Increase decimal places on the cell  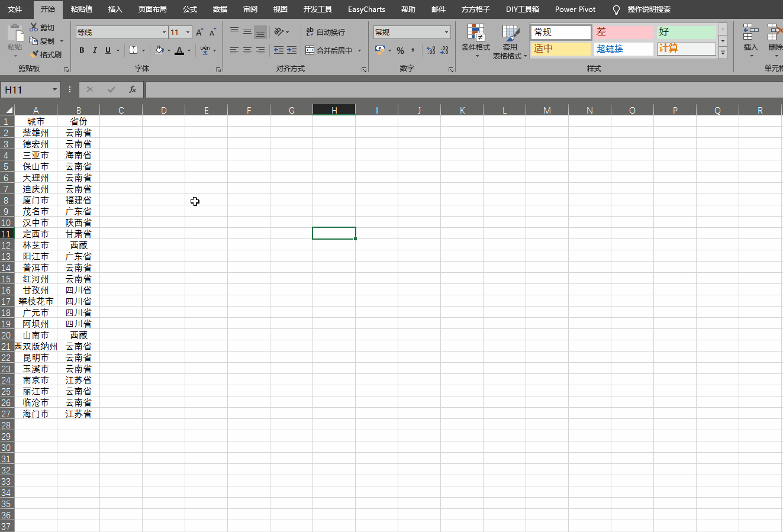coord(431,50)
